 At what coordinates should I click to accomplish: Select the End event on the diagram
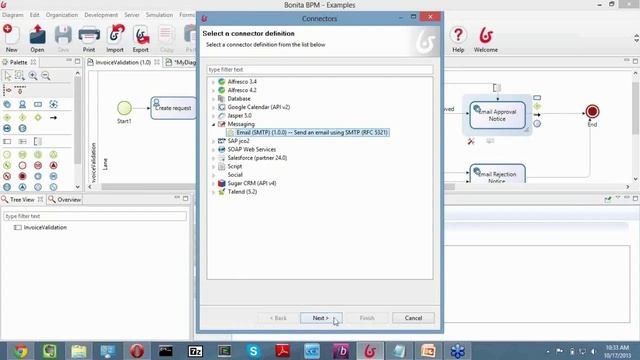[x=592, y=111]
